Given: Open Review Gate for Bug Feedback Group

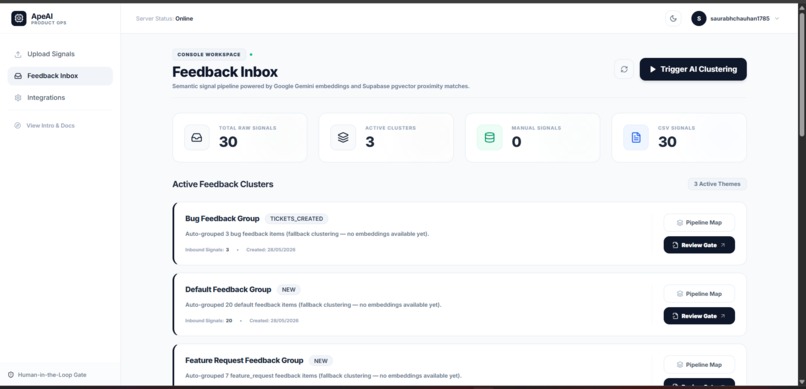Looking at the screenshot, I should point(699,245).
